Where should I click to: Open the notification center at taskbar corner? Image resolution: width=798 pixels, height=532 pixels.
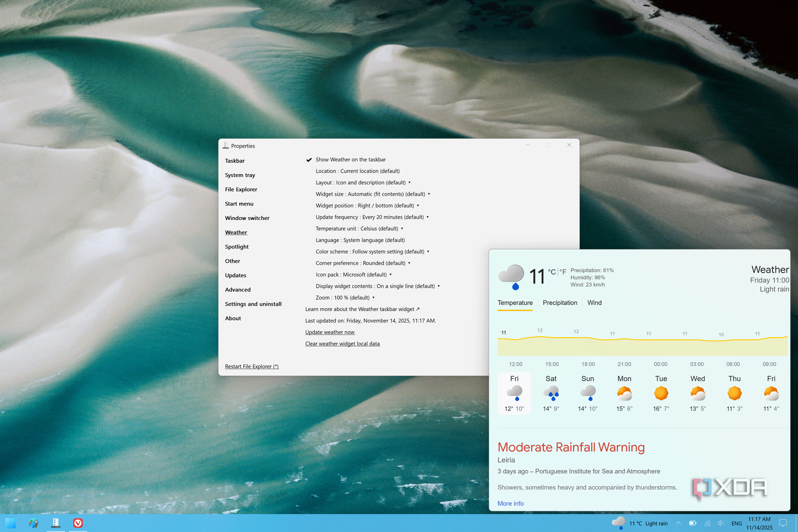783,523
